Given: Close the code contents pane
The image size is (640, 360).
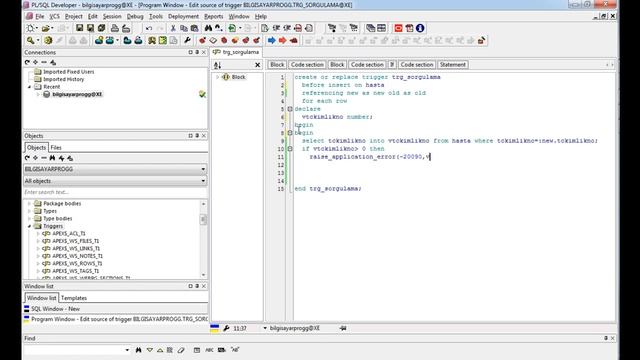Looking at the screenshot, I should [x=258, y=65].
